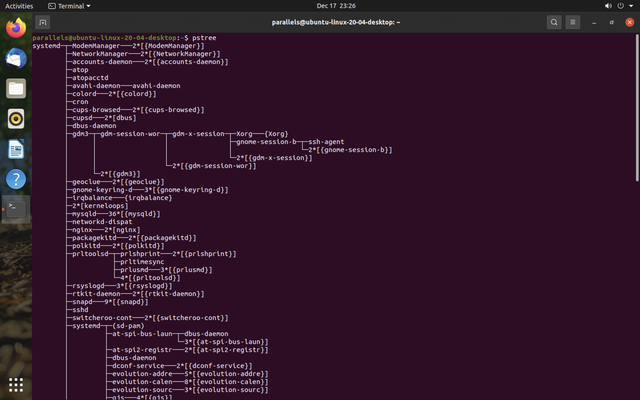Image resolution: width=640 pixels, height=400 pixels.
Task: Click the '2*[kerneloops]' entry
Action: tap(100, 206)
